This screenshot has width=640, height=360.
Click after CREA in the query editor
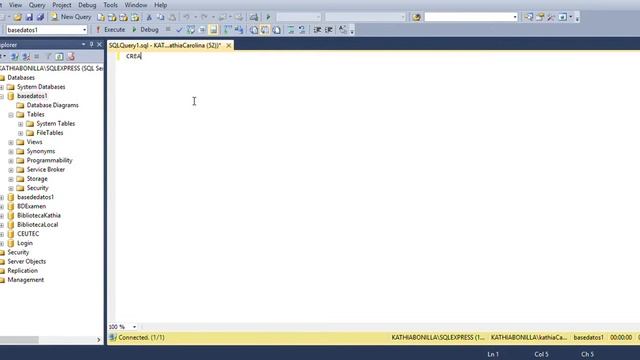click(x=141, y=56)
